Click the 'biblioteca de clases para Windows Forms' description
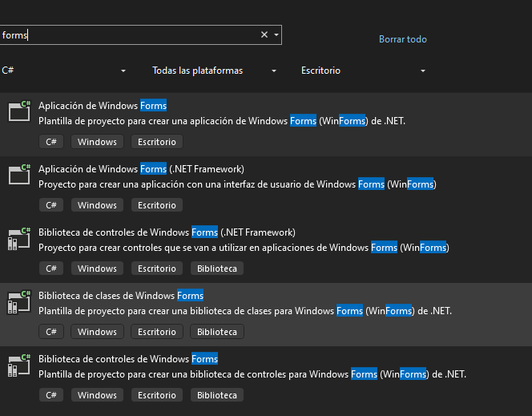The width and height of the screenshot is (532, 416). coord(245,311)
